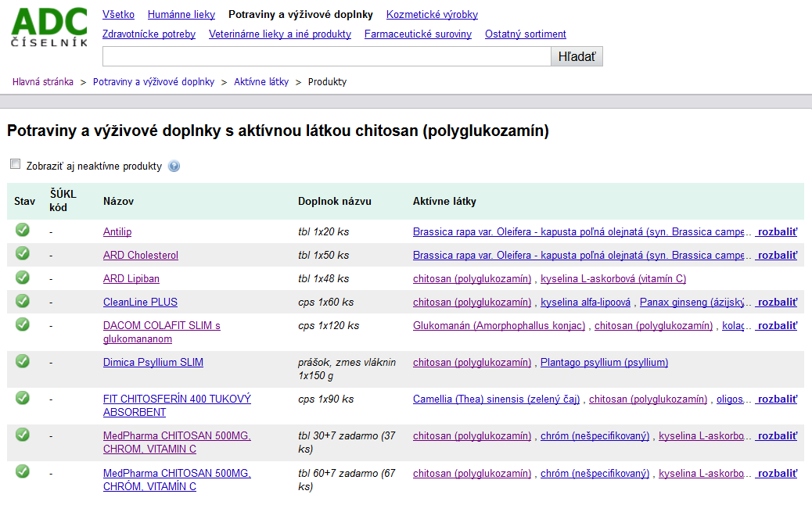Viewport: 812px width, 505px height.
Task: Click the 'Doplnok názvu' column header
Action: (x=335, y=201)
